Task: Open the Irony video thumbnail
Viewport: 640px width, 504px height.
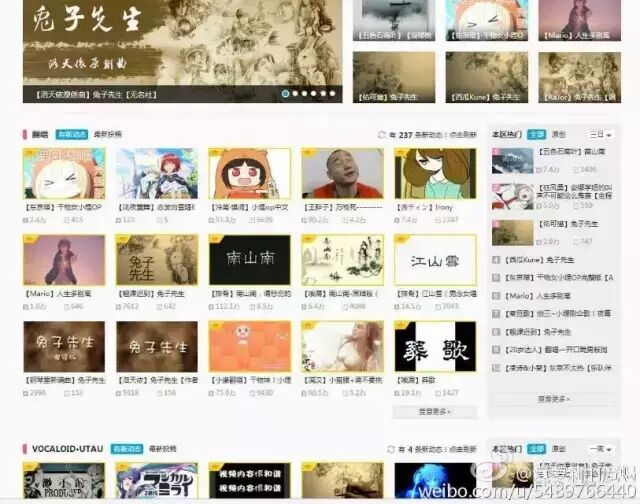Action: (x=435, y=173)
